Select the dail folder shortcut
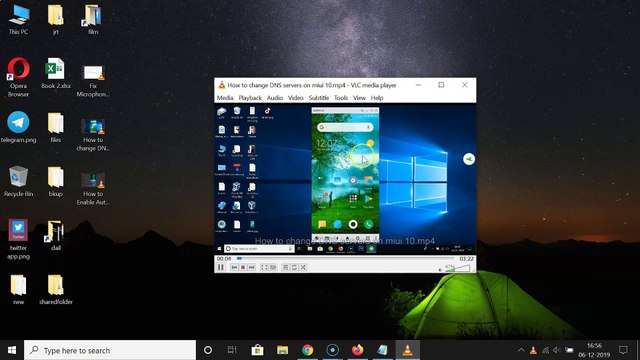Screen dimensions: 640x360 click(56, 236)
